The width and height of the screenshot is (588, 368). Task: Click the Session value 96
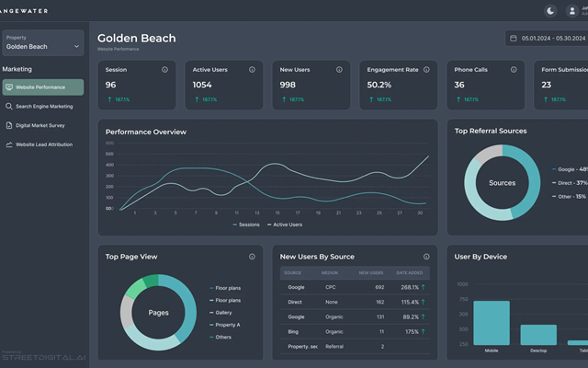(110, 85)
